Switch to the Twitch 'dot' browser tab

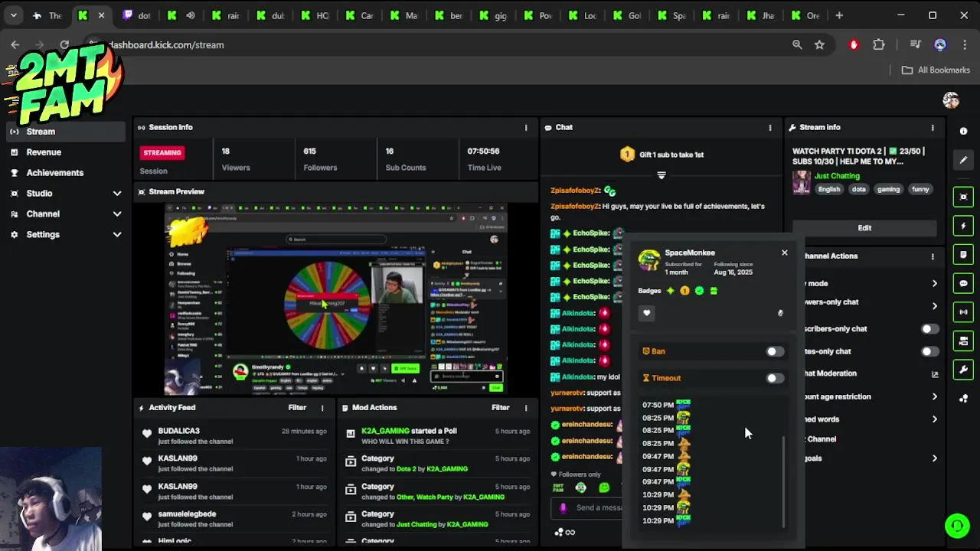[137, 15]
